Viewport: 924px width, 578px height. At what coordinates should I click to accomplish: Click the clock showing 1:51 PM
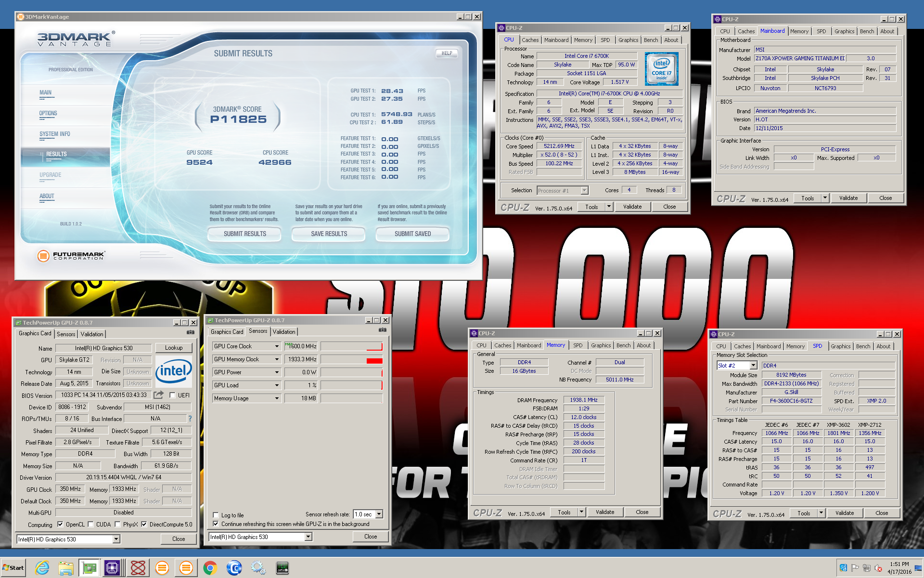click(x=899, y=564)
